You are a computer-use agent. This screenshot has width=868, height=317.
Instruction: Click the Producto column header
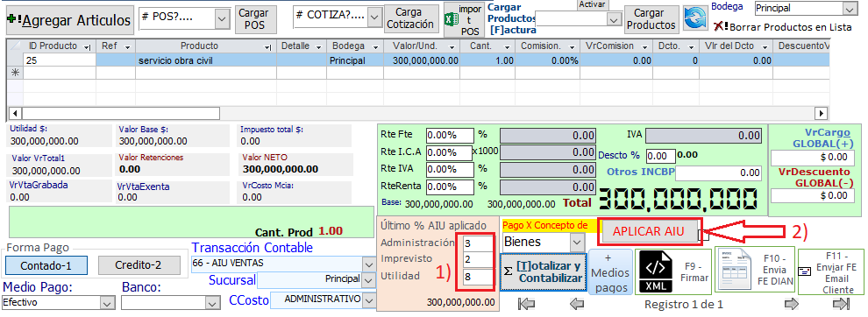coord(199,46)
